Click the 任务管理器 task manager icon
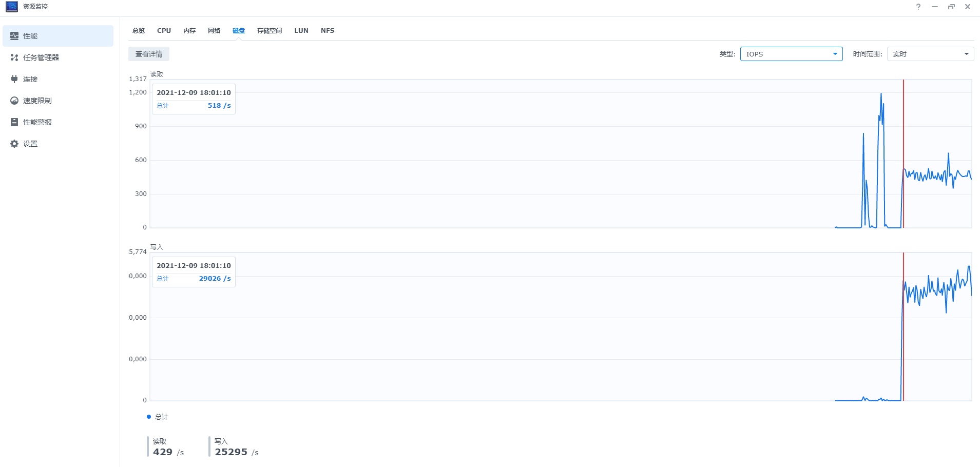Image resolution: width=980 pixels, height=467 pixels. point(14,57)
